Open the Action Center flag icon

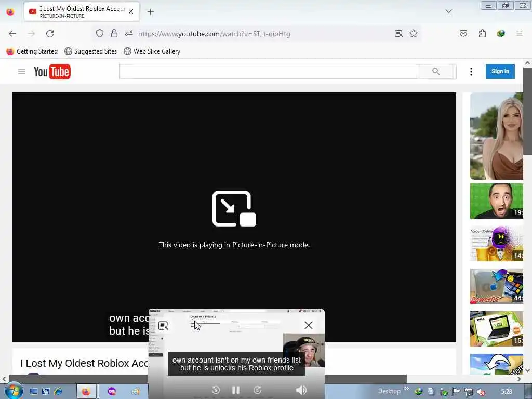pyautogui.click(x=456, y=392)
